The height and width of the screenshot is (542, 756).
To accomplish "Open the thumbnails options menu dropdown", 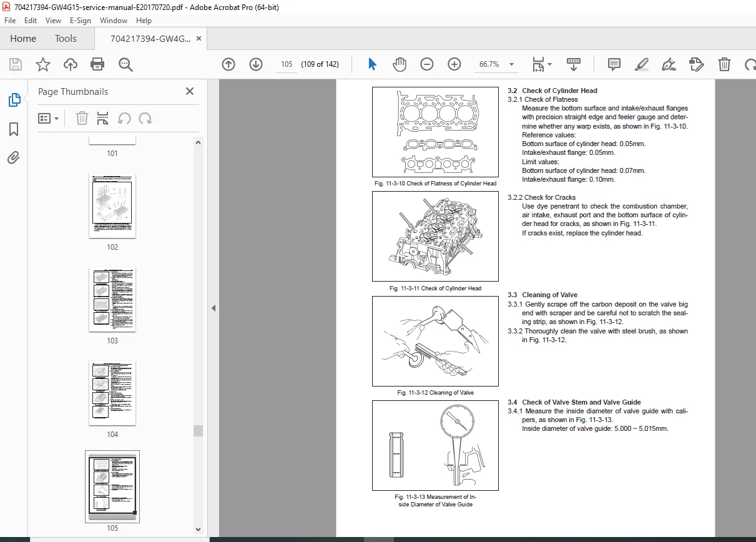I will point(49,118).
